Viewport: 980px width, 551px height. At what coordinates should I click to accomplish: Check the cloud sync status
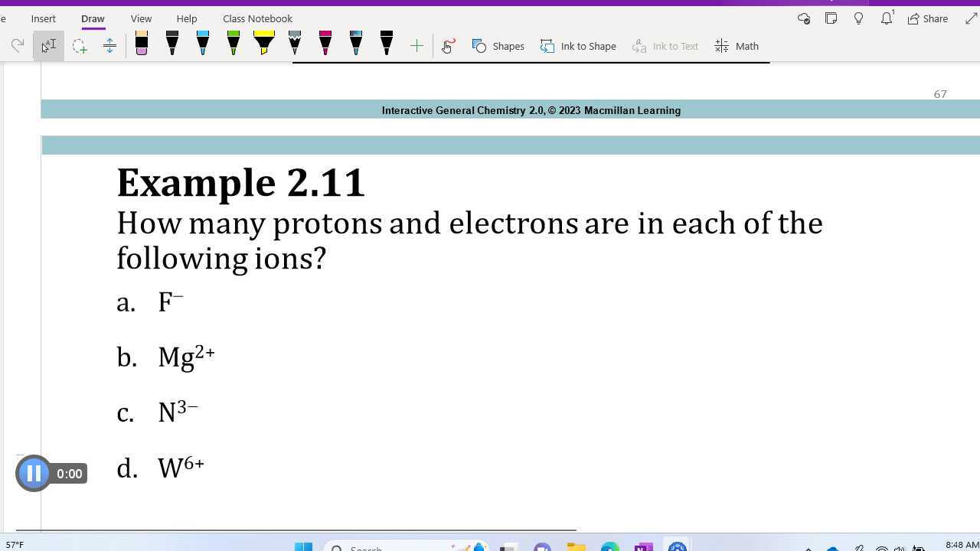[x=803, y=18]
